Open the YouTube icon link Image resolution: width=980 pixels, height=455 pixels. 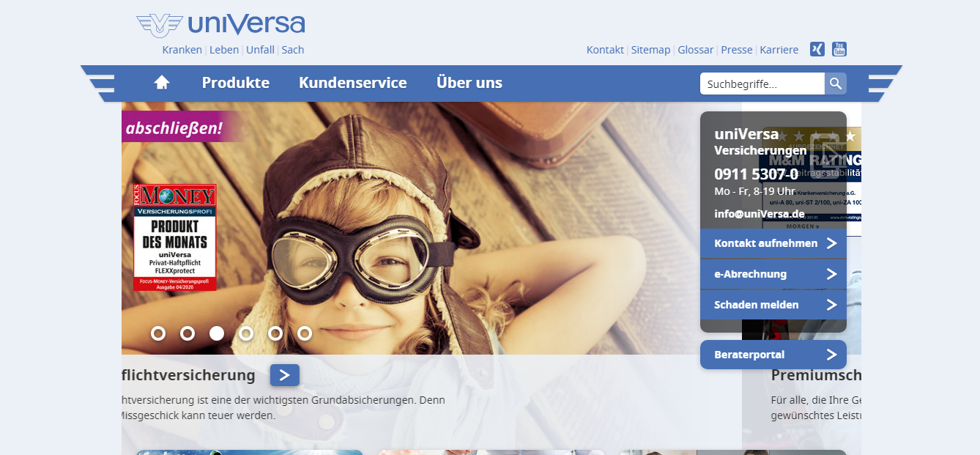(x=839, y=49)
